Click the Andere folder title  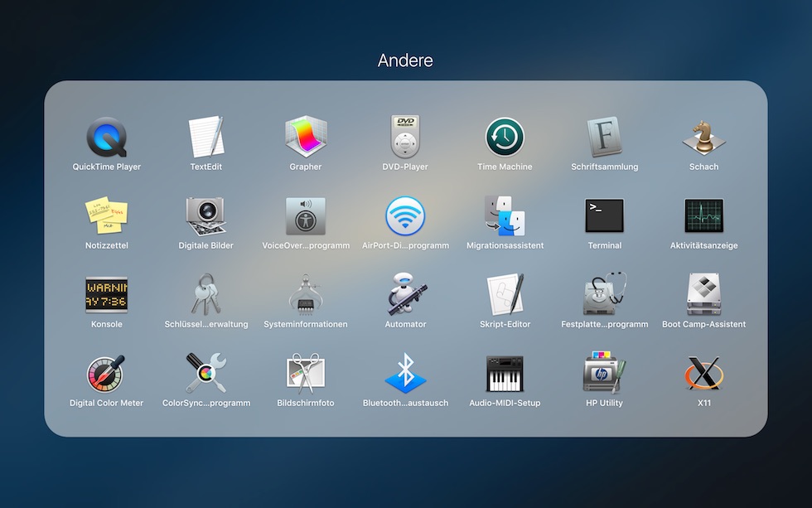405,60
